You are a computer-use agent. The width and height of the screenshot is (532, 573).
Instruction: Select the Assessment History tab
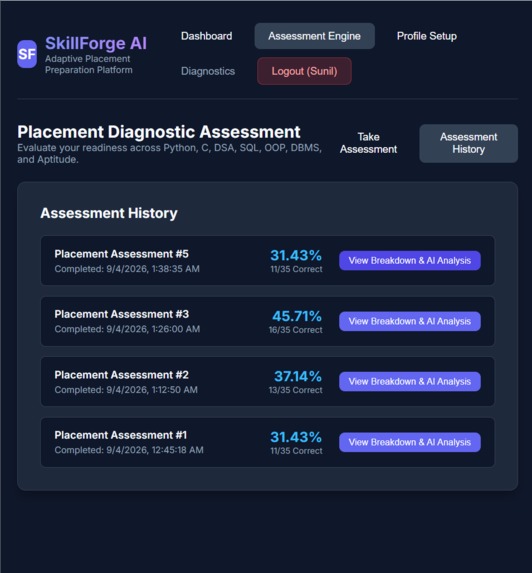[468, 143]
